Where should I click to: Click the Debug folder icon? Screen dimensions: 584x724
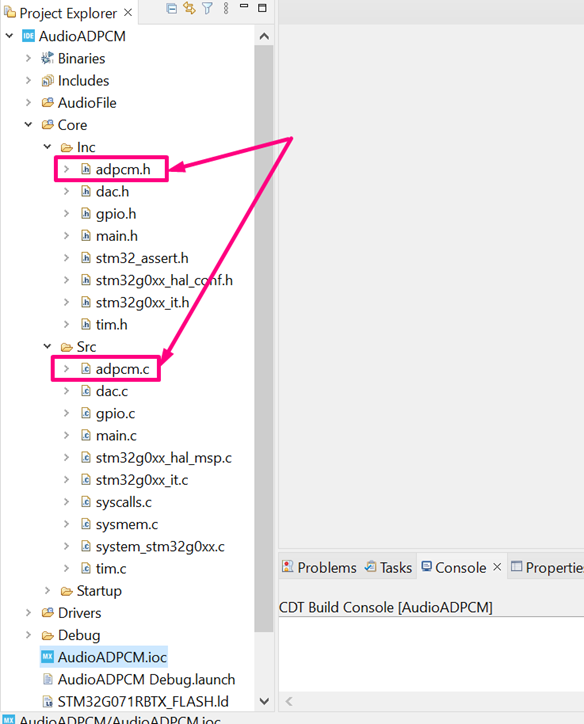point(47,635)
